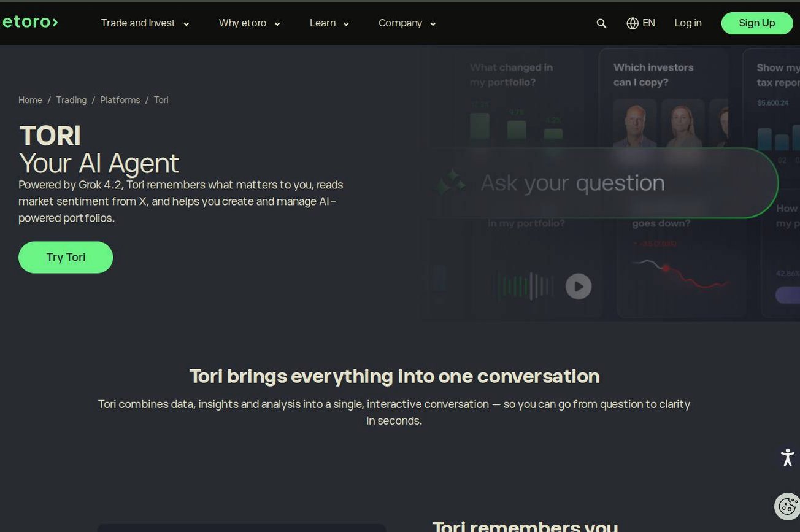This screenshot has width=800, height=532.
Task: Open the search magnifier icon
Action: 601,23
